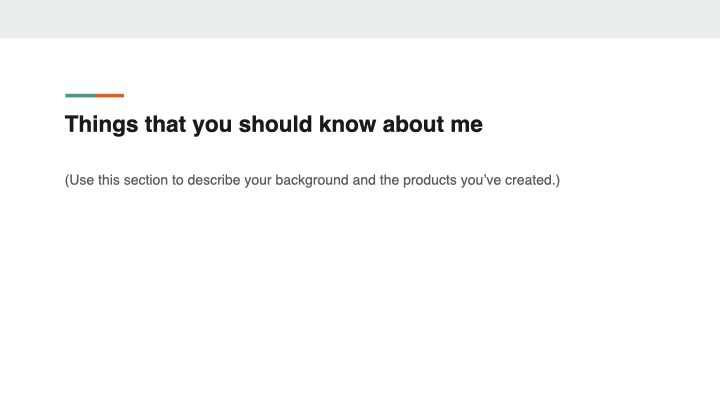This screenshot has width=720, height=405.
Task: Click the teal segment of the accent line
Action: (80, 95)
